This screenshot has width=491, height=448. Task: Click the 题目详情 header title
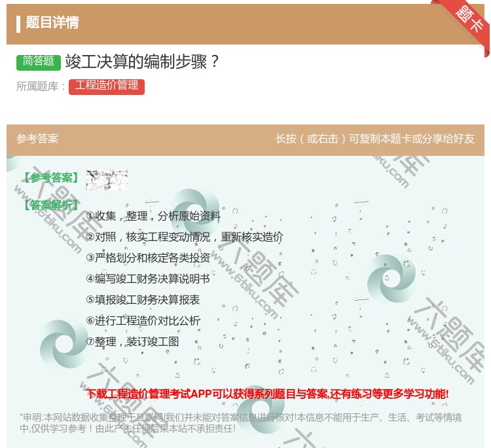point(52,22)
